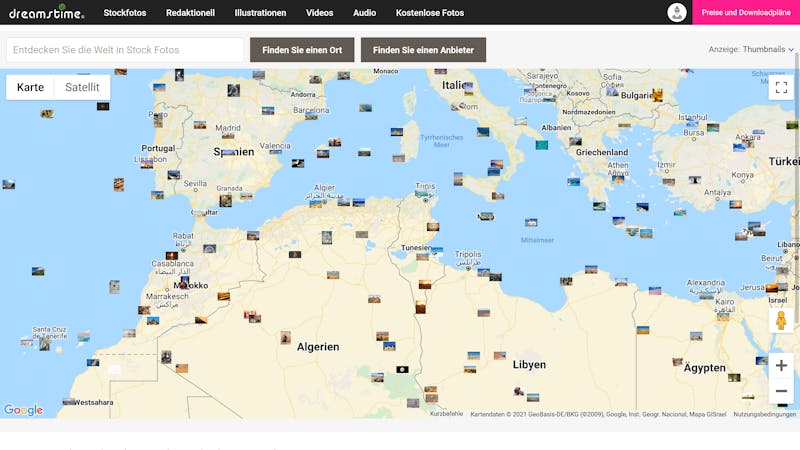
Task: Open the Illustrationen menu
Action: tap(260, 13)
